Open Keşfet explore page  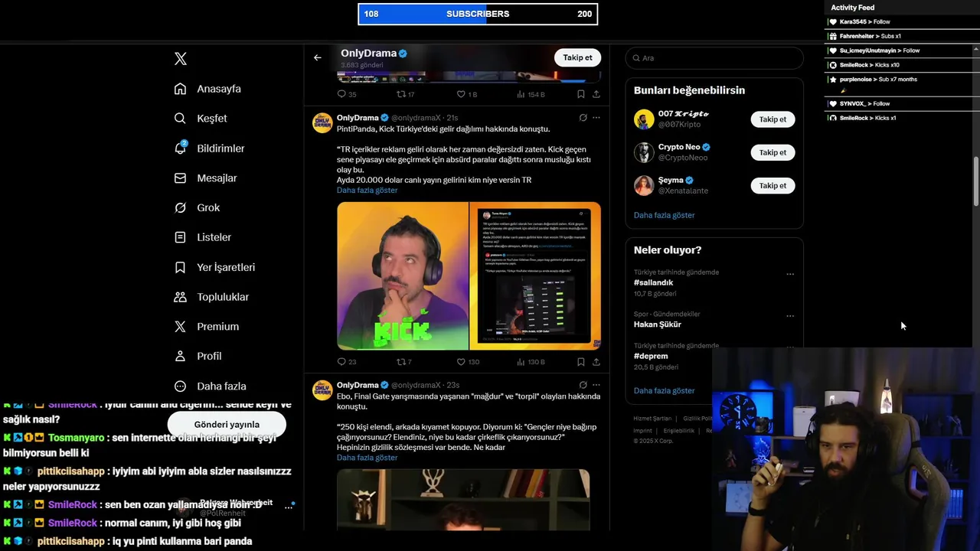201,119
